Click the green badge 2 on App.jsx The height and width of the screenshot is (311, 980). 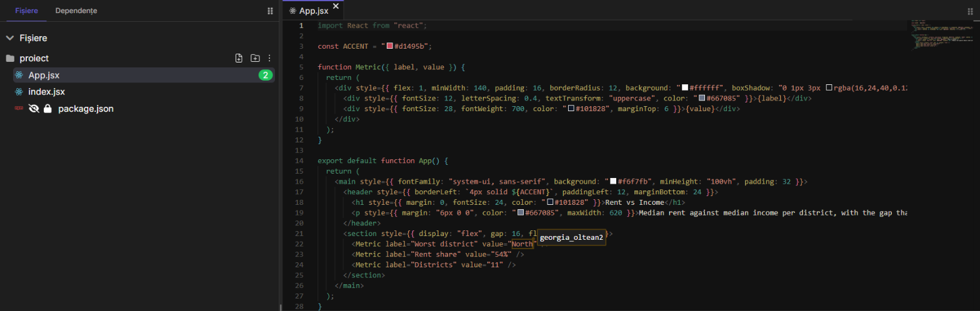pyautogui.click(x=266, y=75)
